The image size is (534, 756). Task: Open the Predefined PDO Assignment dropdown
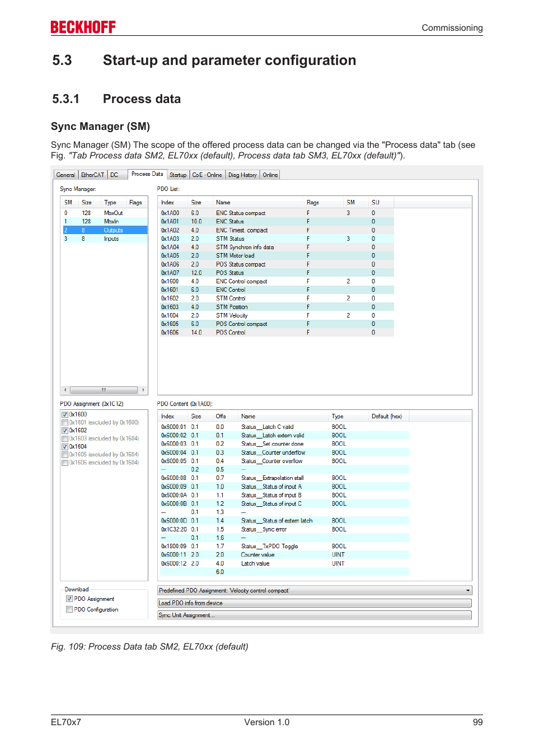coord(315,590)
